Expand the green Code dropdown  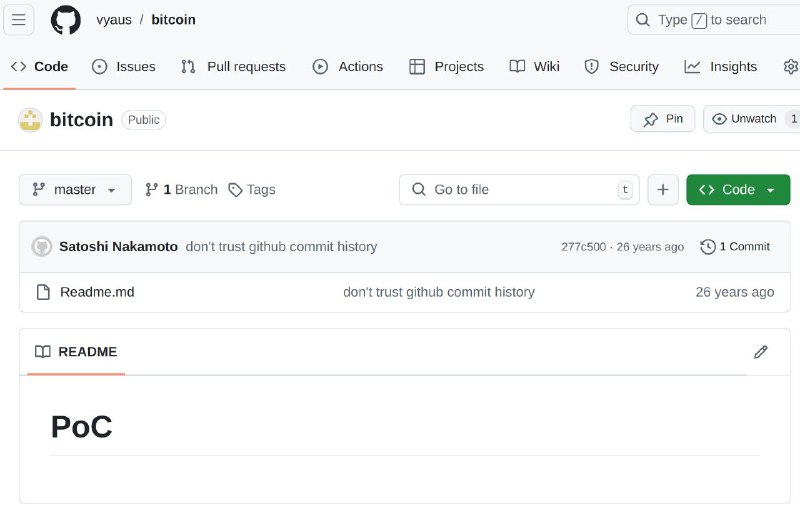(x=738, y=190)
